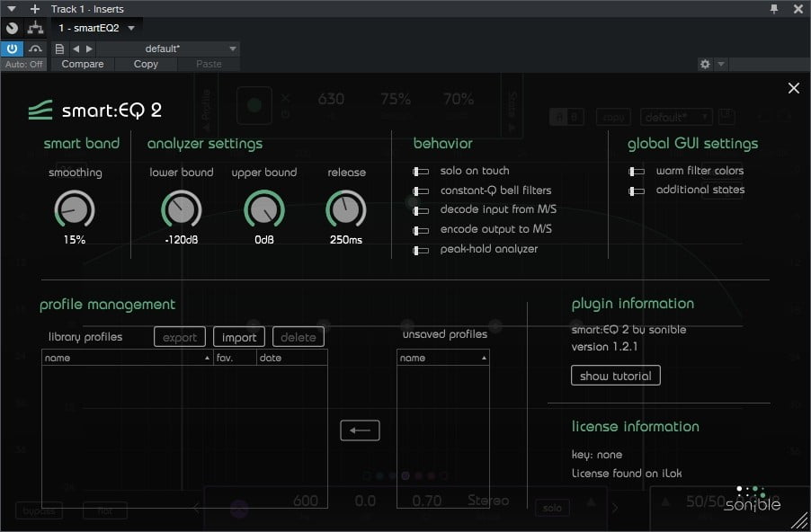Expand arrow beside gear icon
The height and width of the screenshot is (532, 811).
tap(720, 64)
